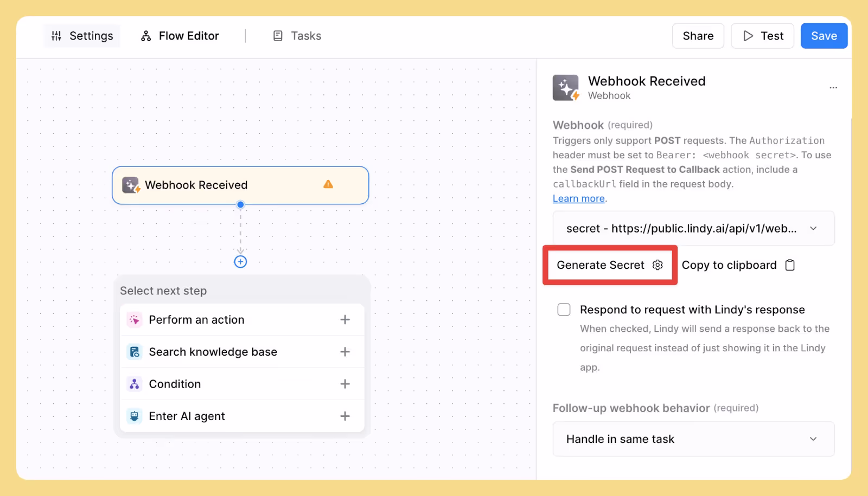The height and width of the screenshot is (496, 868).
Task: Open the panel's three-dot more options menu
Action: 833,87
